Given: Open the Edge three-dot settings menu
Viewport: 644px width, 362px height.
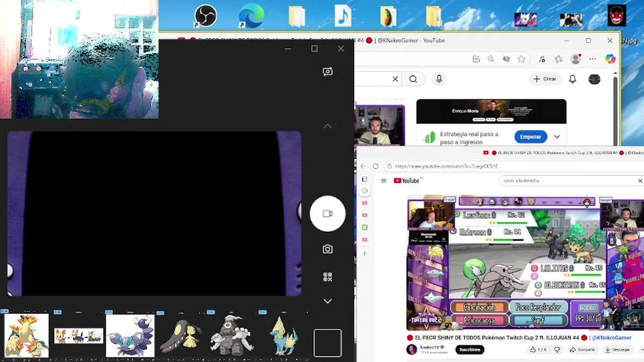Looking at the screenshot, I should click(593, 59).
